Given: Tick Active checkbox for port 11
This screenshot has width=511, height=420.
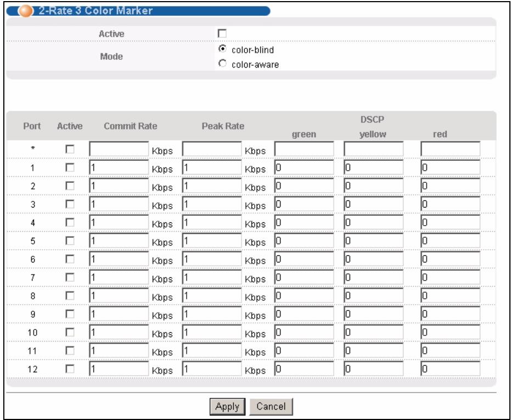Looking at the screenshot, I should (70, 350).
